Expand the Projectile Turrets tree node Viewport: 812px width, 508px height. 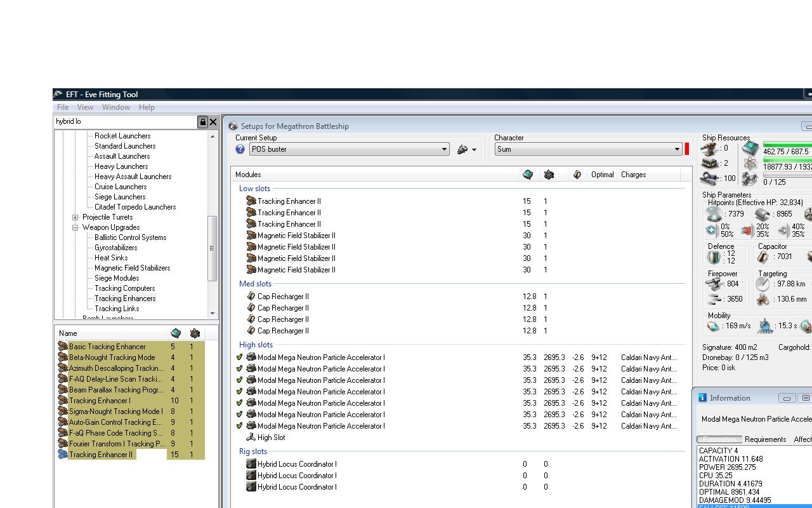(x=75, y=217)
